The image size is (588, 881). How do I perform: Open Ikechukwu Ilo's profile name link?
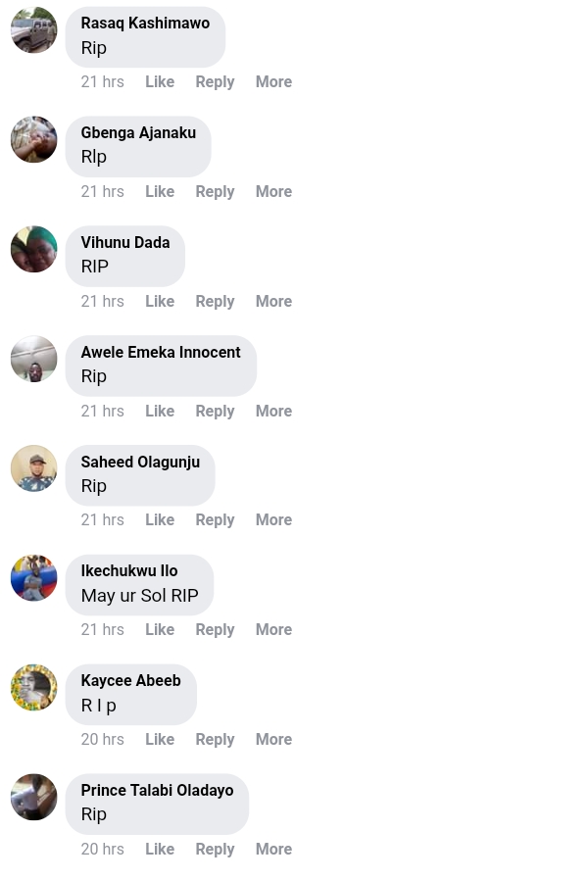(x=129, y=571)
